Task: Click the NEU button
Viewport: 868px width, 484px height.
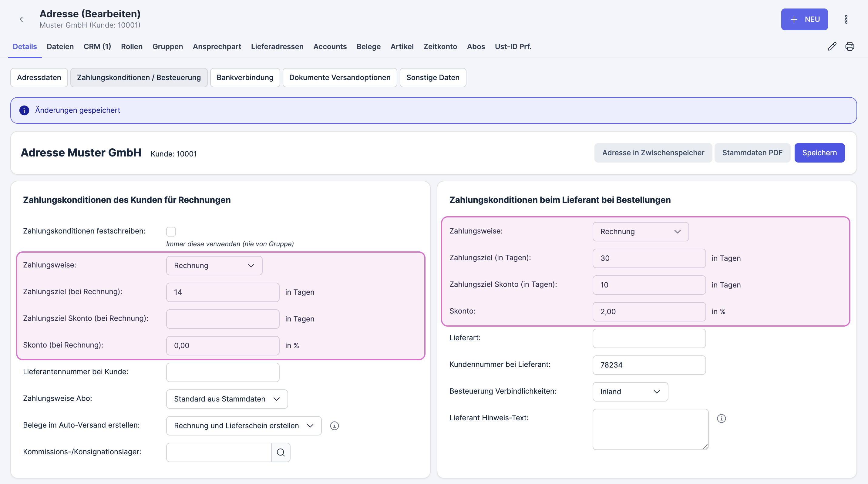Action: [804, 19]
